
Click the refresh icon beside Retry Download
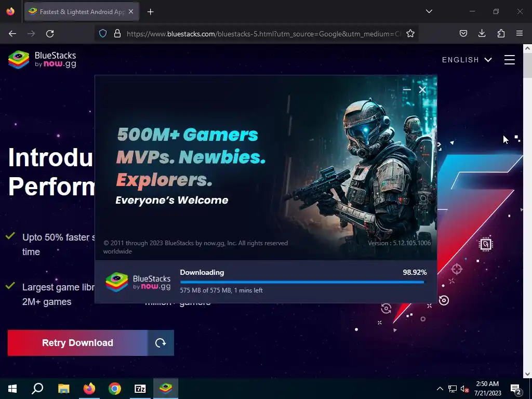[x=161, y=343]
